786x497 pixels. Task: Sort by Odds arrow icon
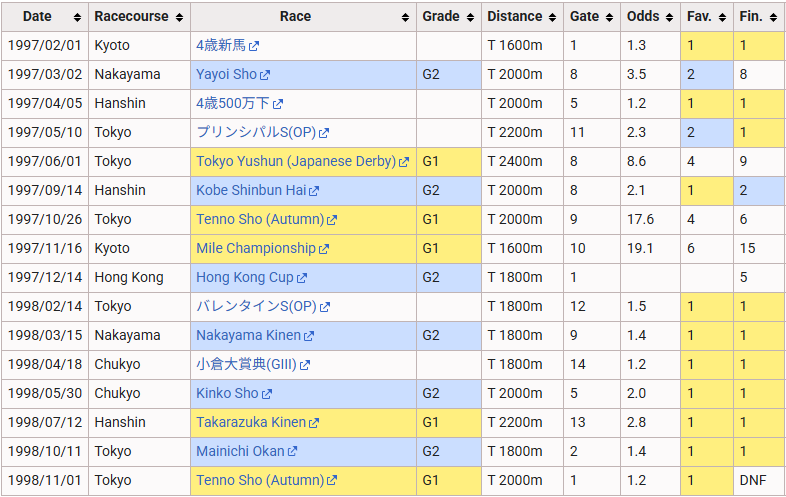tap(669, 18)
